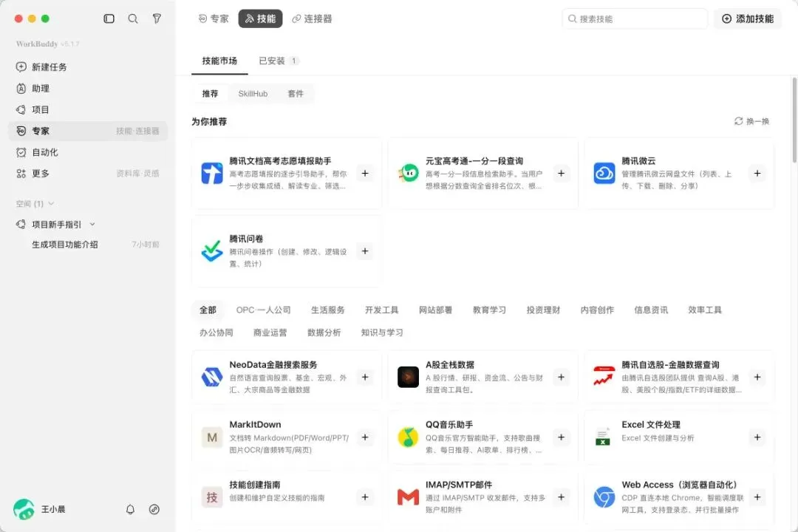Filter by the 投资理财 category
The width and height of the screenshot is (798, 532).
[543, 310]
